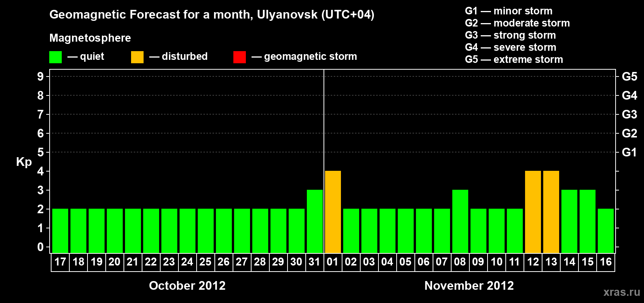The height and width of the screenshot is (303, 644).
Task: Click the November 2012 month label
Action: (x=469, y=286)
